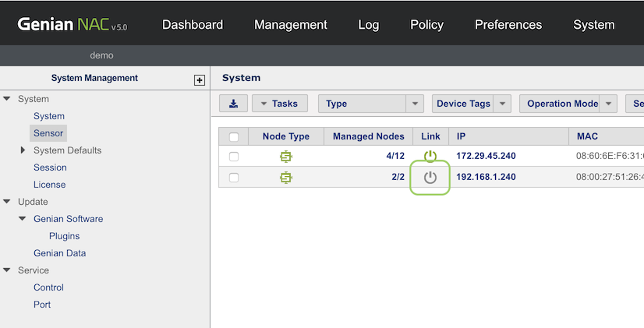Open the Device Tags dropdown arrow

tap(503, 104)
